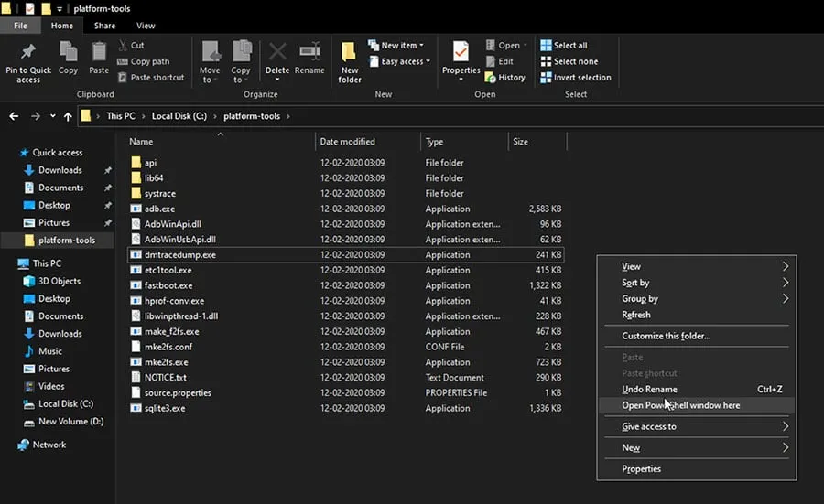Select the adb.exe file
This screenshot has height=504, width=824.
[x=159, y=209]
